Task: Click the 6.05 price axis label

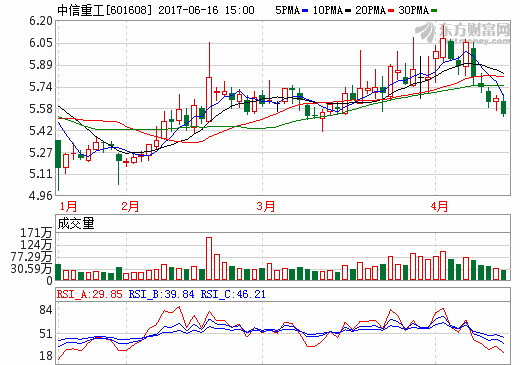Action: click(41, 43)
